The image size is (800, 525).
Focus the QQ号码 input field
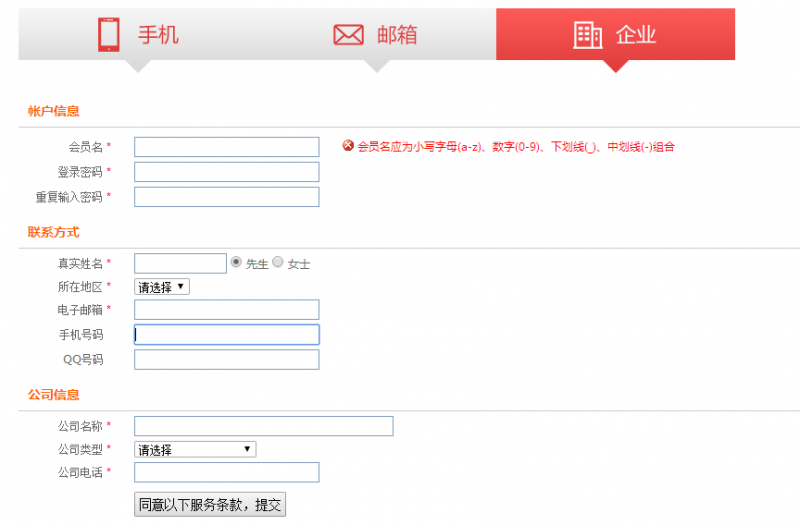[227, 360]
